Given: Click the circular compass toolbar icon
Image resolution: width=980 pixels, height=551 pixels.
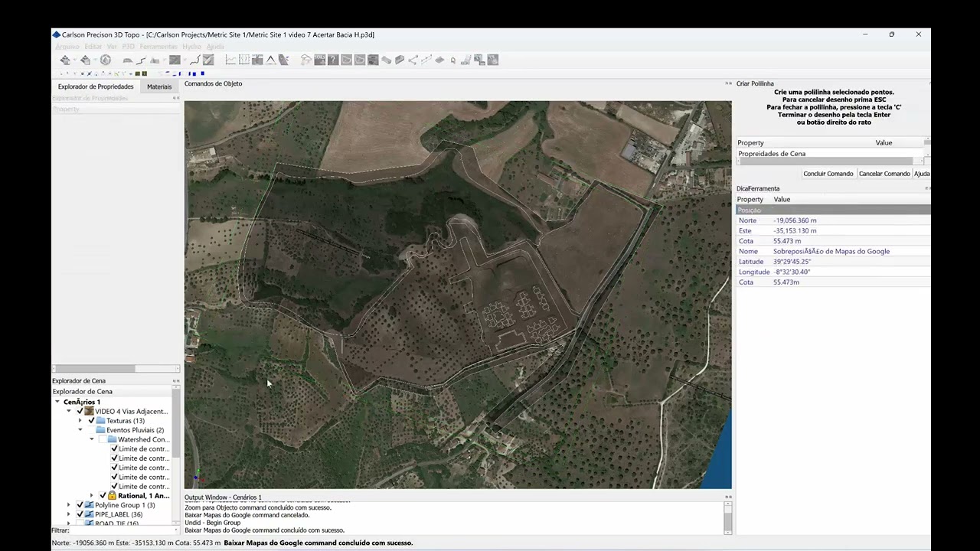Looking at the screenshot, I should 105,60.
